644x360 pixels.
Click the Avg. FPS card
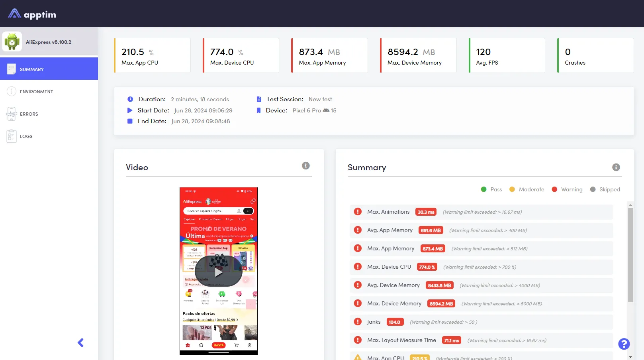(507, 55)
